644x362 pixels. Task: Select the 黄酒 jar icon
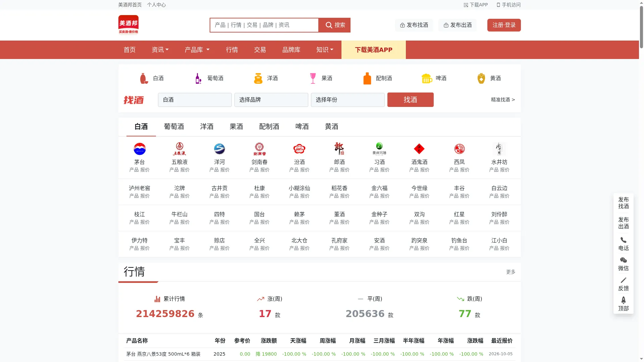tap(481, 78)
